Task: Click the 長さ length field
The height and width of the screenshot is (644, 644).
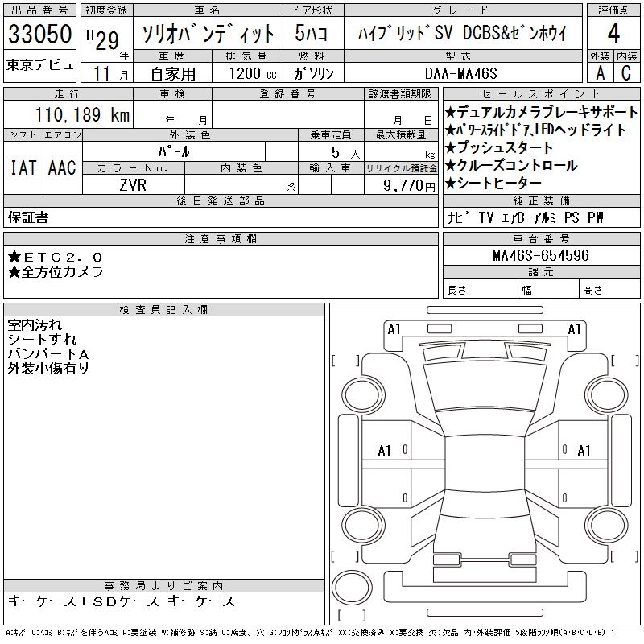Action: click(480, 290)
